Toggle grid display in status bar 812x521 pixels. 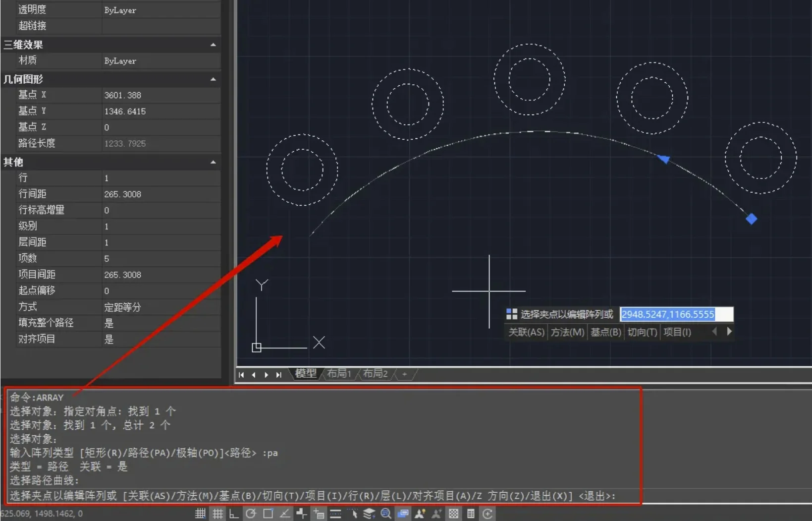point(217,514)
